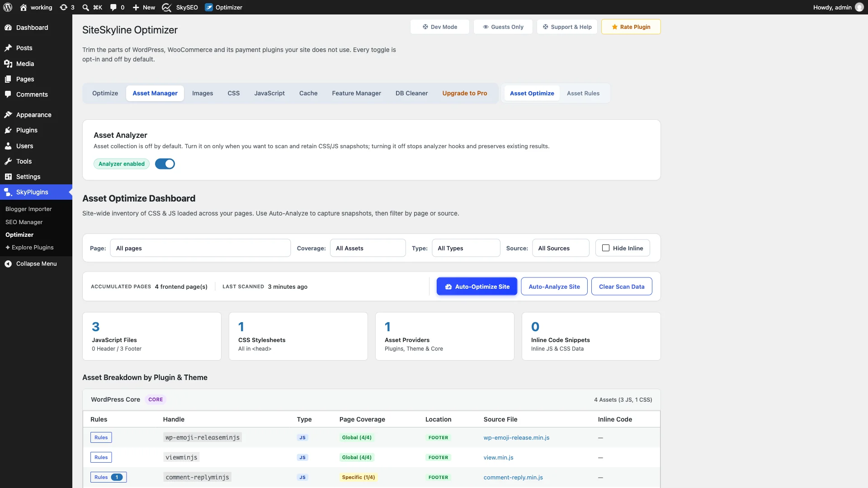Open the Page 'All pages' dropdown
This screenshot has height=488, width=868.
[x=200, y=248]
